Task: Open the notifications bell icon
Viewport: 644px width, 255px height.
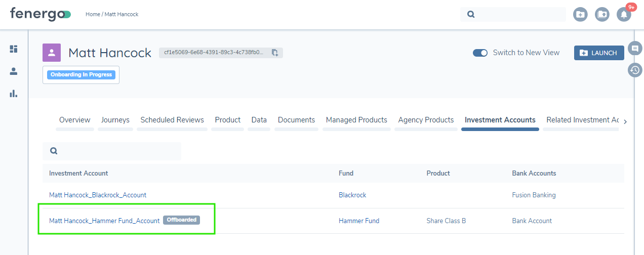Action: (x=624, y=15)
